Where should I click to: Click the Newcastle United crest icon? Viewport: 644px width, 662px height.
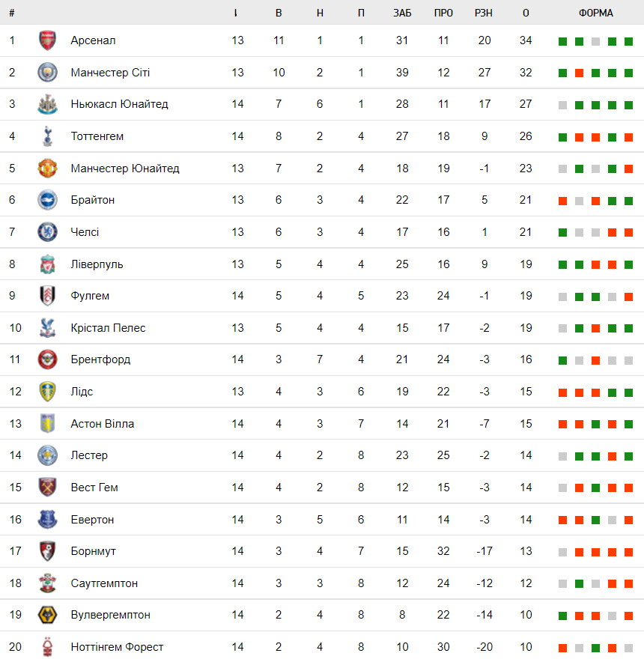click(x=47, y=105)
